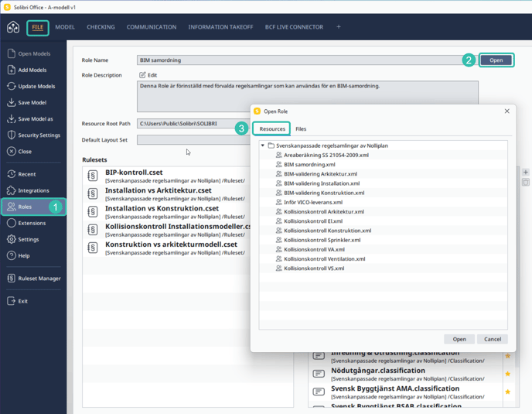The width and height of the screenshot is (532, 414).
Task: Select Inför VICO-leverans.xml
Action: [x=313, y=203]
